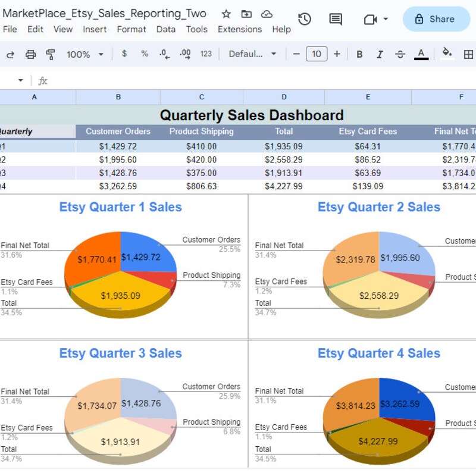Viewport: 476px width, 476px height.
Task: Open the View menu
Action: tap(63, 29)
